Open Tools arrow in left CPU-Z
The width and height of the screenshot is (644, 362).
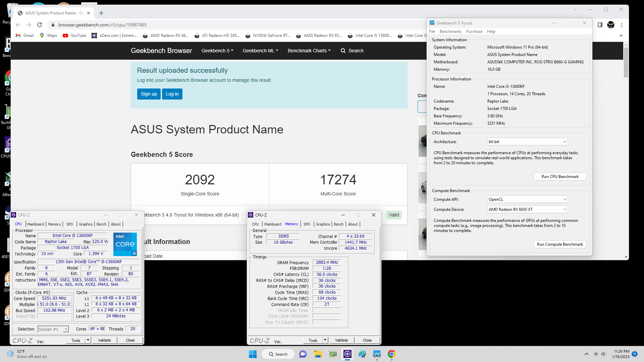88,340
